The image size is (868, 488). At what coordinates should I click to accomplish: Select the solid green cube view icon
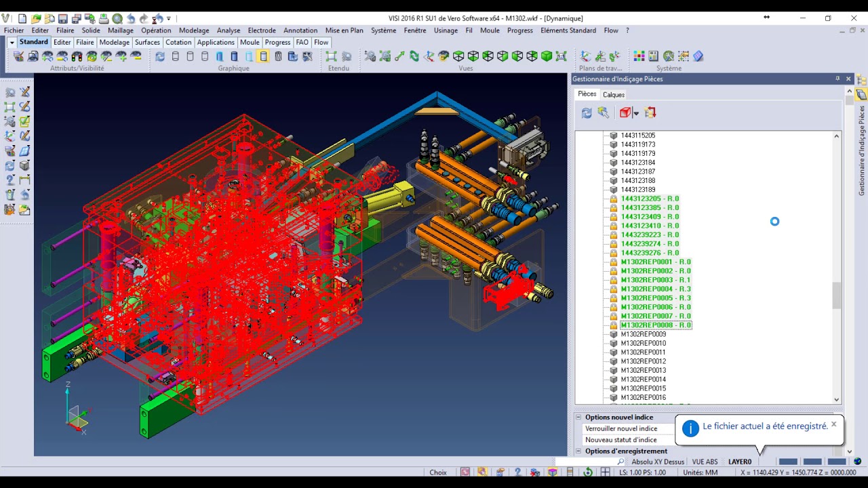pyautogui.click(x=547, y=56)
